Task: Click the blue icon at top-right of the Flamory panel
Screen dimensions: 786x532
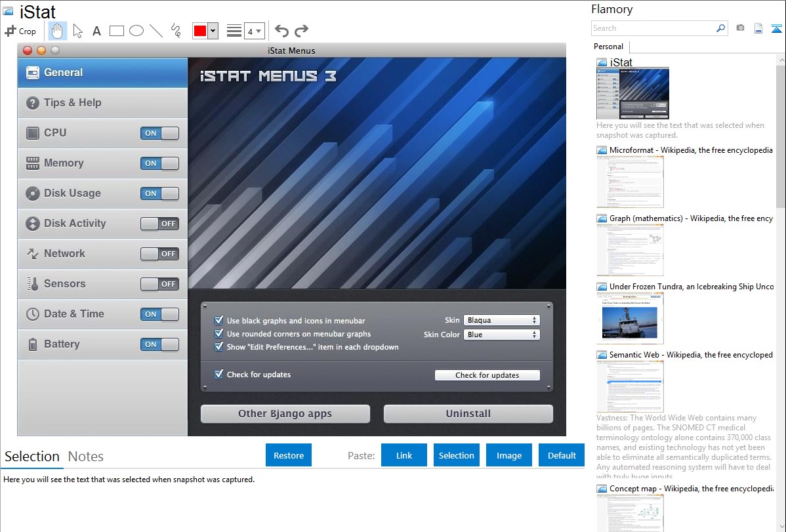Action: pyautogui.click(x=776, y=28)
